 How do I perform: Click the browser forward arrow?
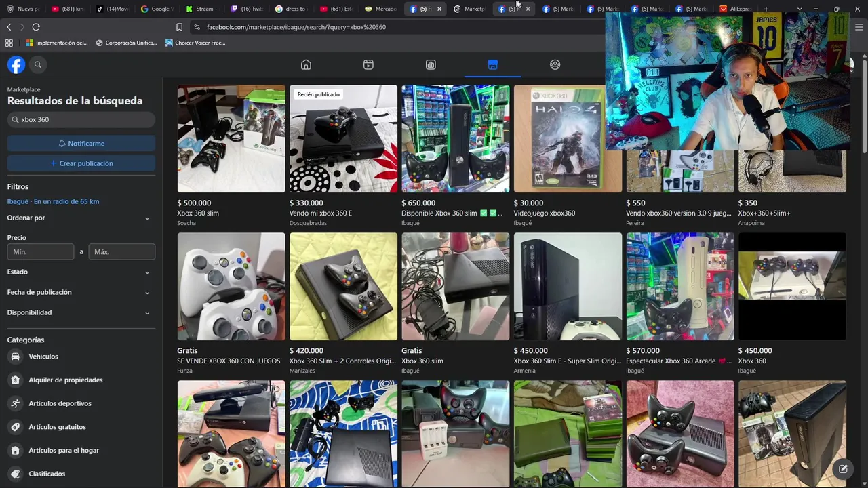pos(22,27)
